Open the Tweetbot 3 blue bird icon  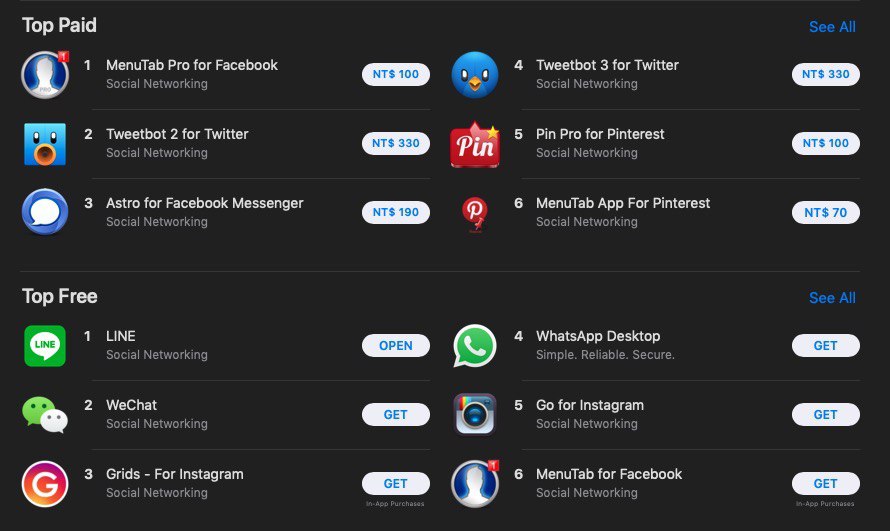[x=475, y=74]
